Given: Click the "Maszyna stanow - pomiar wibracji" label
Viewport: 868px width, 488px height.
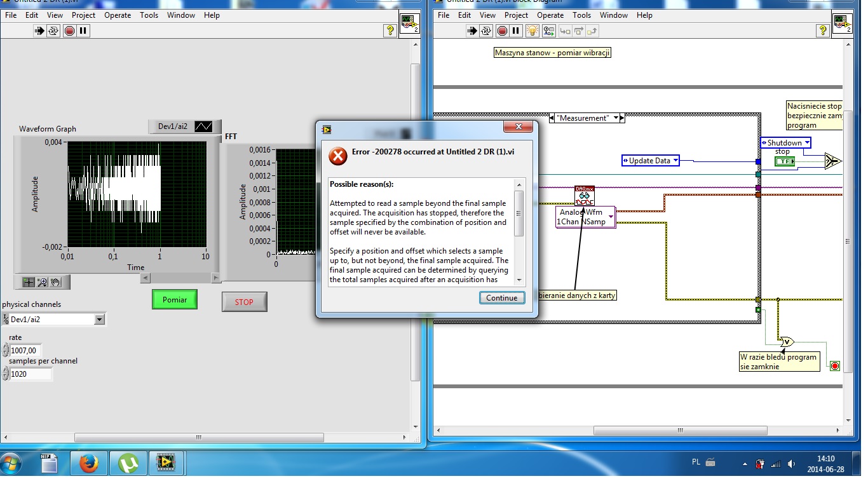Looking at the screenshot, I should [x=553, y=53].
